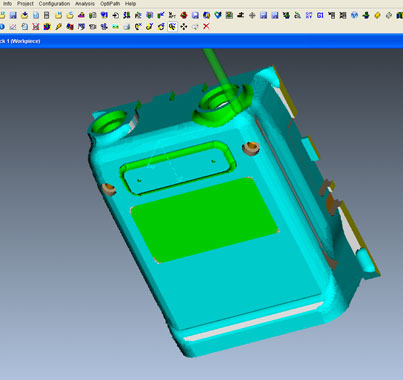The image size is (403, 380).
Task: Open the Project menu
Action: click(x=25, y=4)
